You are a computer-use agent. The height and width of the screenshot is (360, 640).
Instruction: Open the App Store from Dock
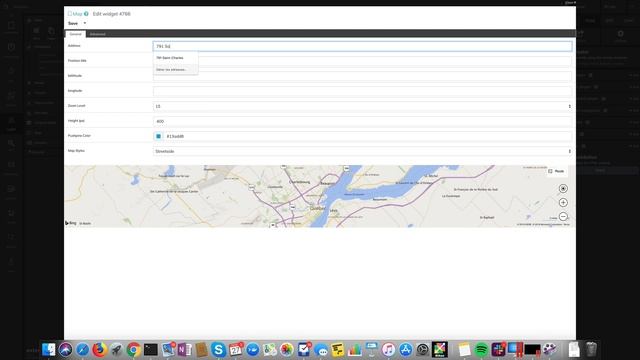(406, 349)
